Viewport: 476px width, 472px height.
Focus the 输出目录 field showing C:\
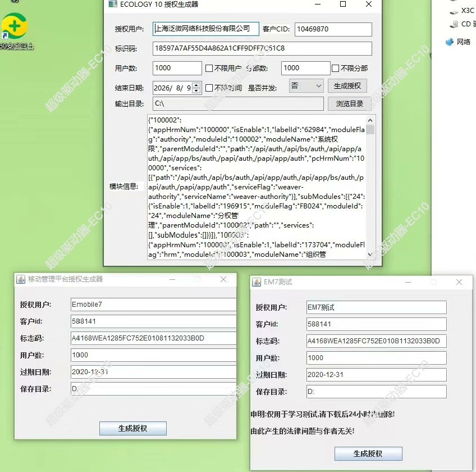coord(238,103)
